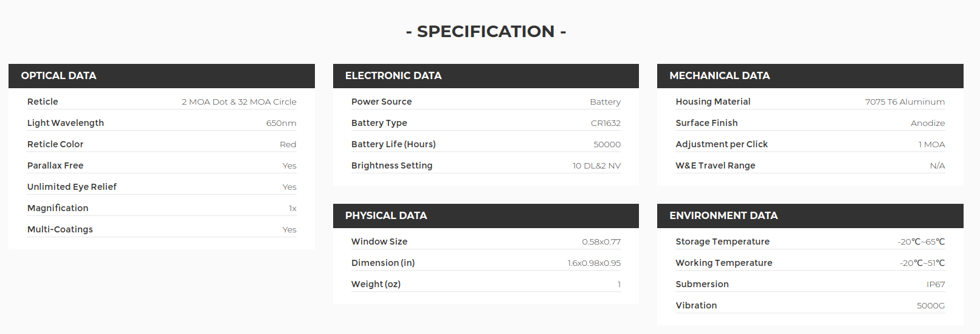
Task: Select the ENVIRONMENT DATA section header
Action: click(x=723, y=216)
